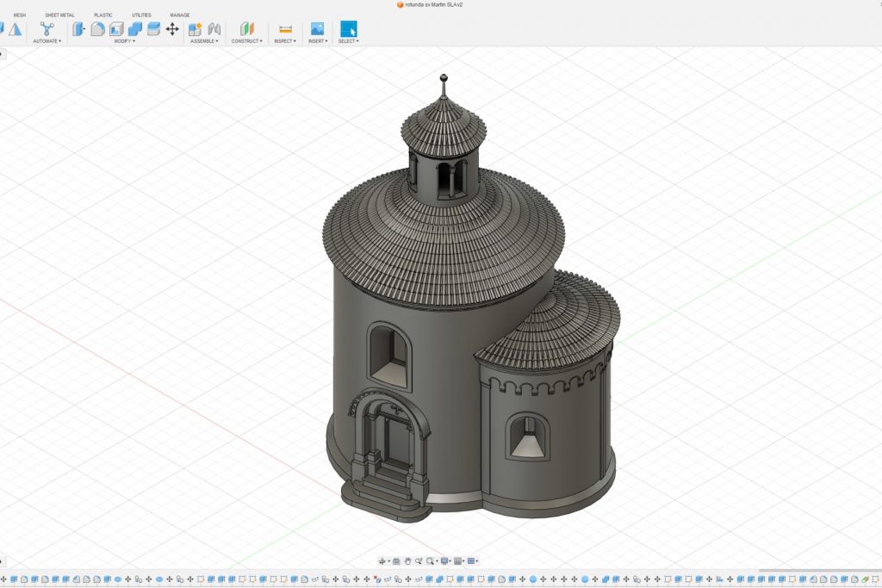Image resolution: width=882 pixels, height=588 pixels.
Task: Open the AUTOMATE dropdown menu
Action: [47, 41]
